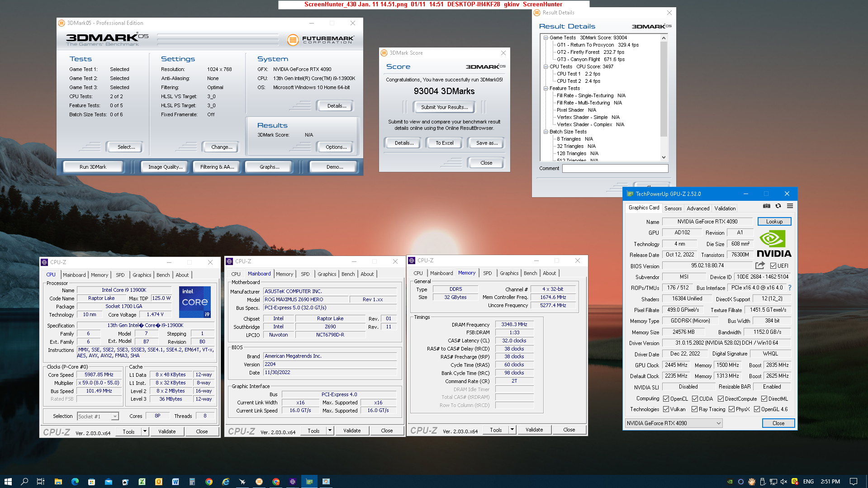Open Calculator from taskbar

click(x=192, y=482)
